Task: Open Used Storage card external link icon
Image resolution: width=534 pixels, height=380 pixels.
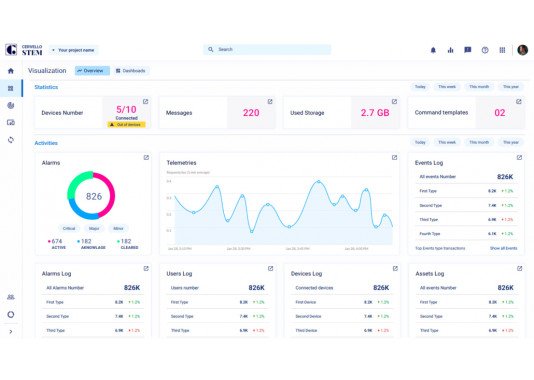Action: 394,101
